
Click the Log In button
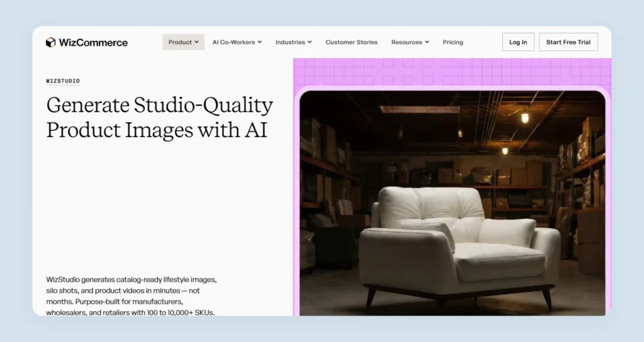point(518,42)
